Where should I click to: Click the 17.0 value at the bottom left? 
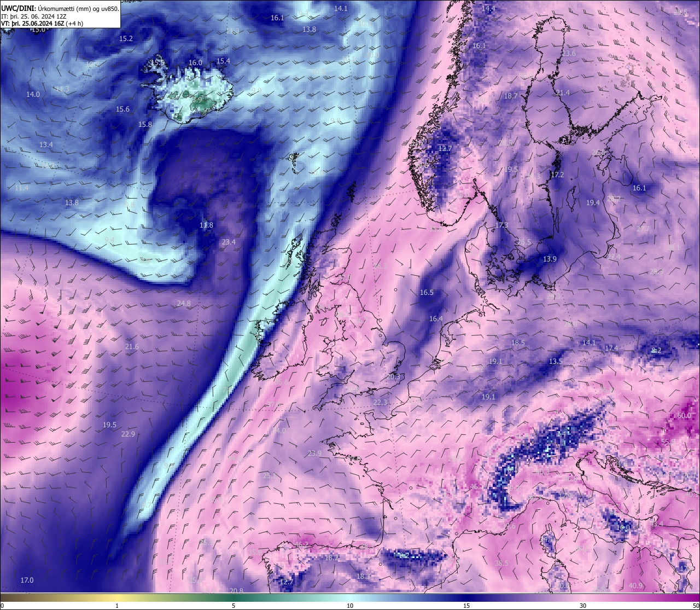point(27,580)
